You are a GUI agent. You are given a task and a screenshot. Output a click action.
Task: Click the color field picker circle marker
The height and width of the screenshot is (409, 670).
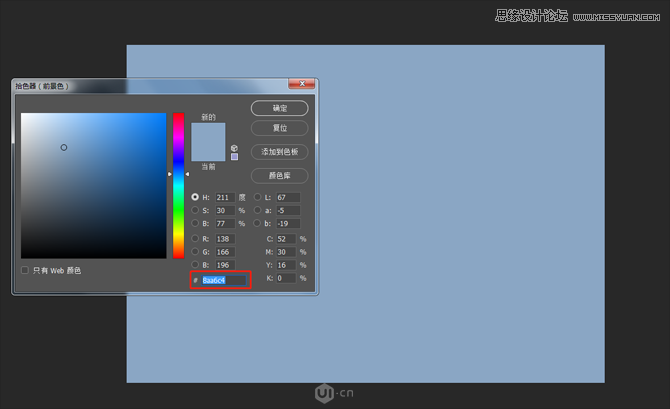[x=64, y=147]
